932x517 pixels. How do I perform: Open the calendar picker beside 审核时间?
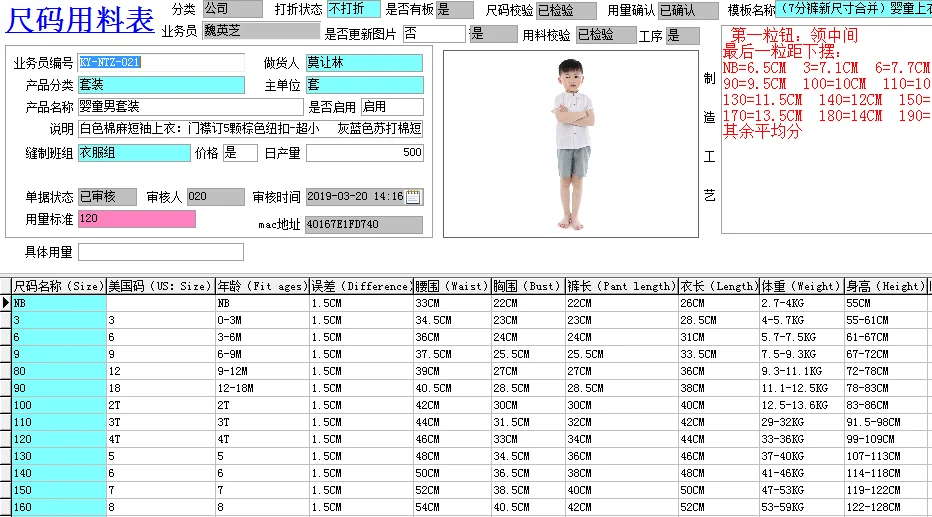click(x=413, y=197)
